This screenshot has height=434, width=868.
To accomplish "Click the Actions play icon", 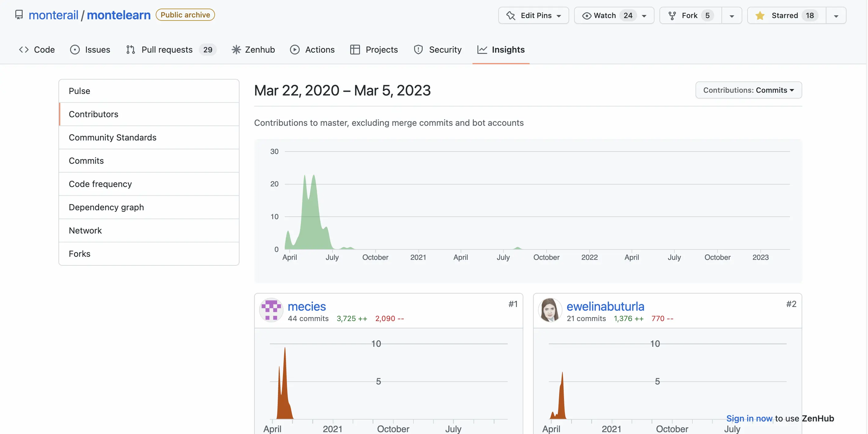I will (295, 50).
